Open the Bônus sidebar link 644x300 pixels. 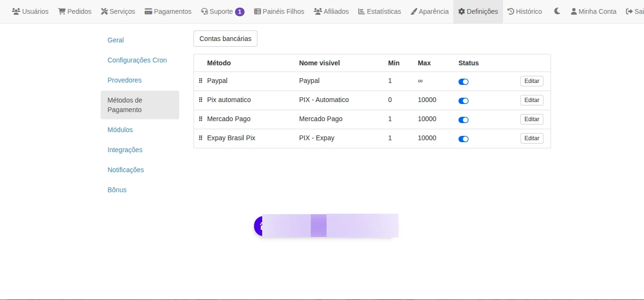[x=117, y=190]
